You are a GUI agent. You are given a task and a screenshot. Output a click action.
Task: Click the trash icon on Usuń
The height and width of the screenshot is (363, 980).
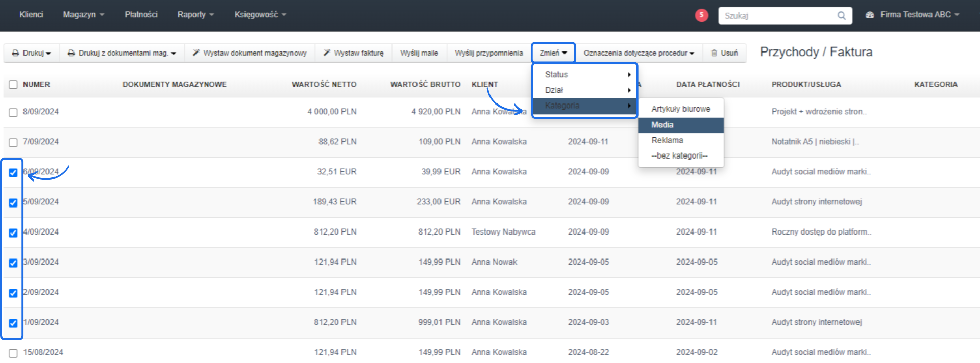(x=714, y=53)
